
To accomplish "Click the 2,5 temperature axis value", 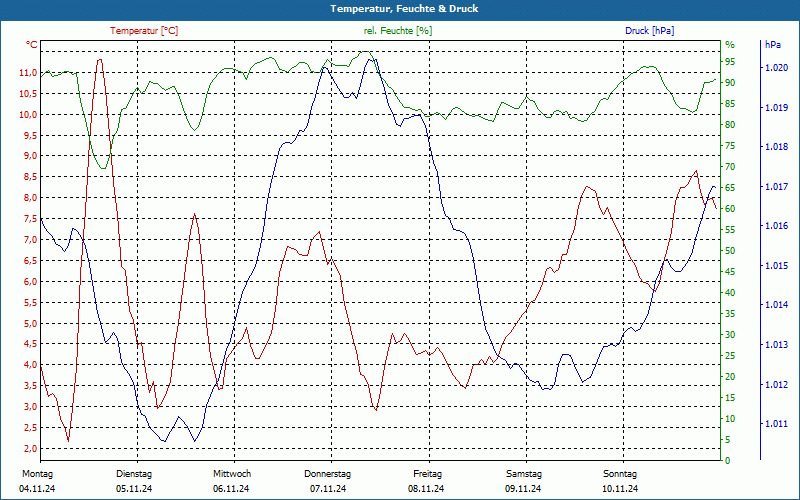I will point(30,428).
